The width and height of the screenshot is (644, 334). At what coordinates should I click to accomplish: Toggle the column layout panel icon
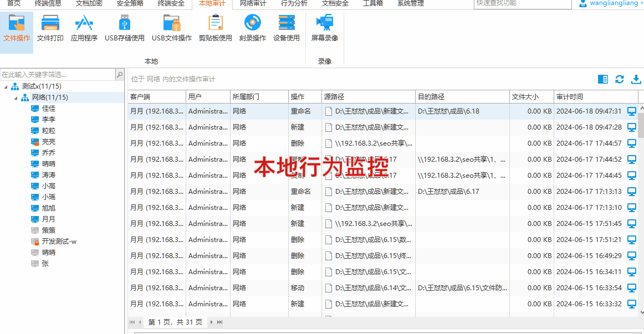[x=603, y=79]
